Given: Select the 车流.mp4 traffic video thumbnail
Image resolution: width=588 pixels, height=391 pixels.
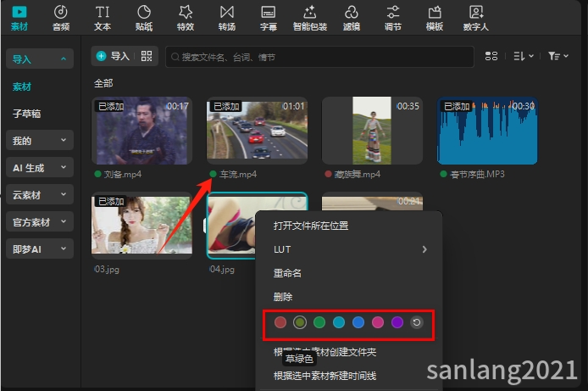Looking at the screenshot, I should tap(258, 131).
